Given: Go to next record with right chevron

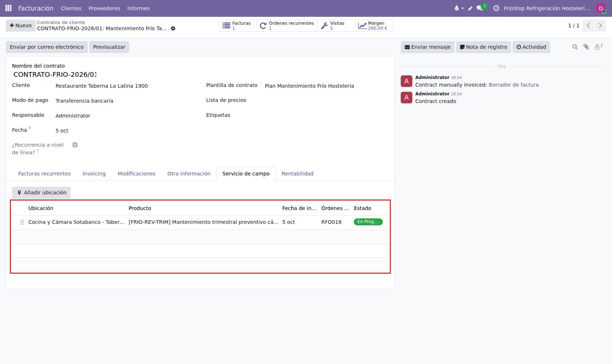Looking at the screenshot, I should [x=600, y=25].
